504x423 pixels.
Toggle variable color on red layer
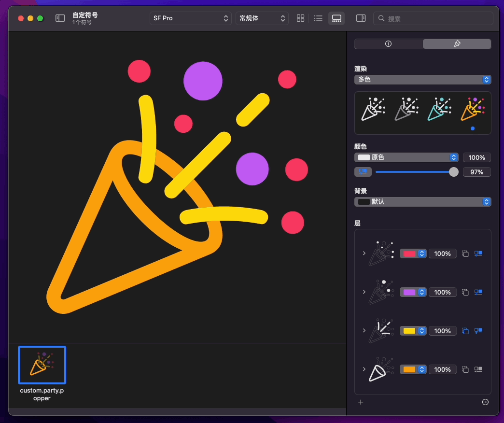(x=478, y=254)
